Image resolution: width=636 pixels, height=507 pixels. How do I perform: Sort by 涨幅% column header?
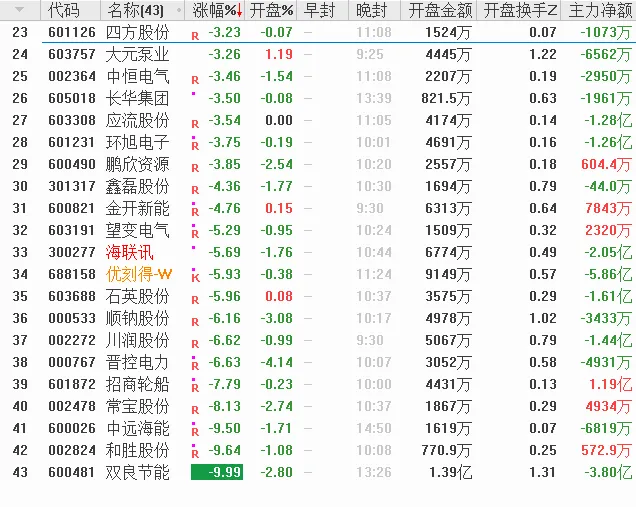coord(214,10)
